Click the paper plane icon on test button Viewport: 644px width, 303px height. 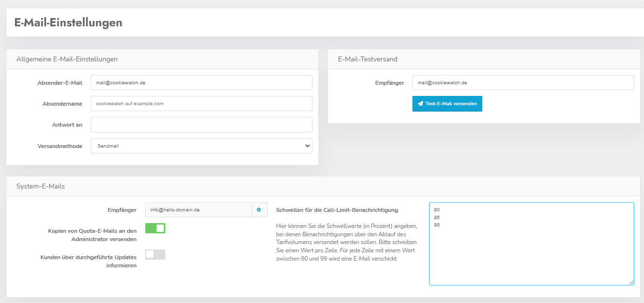click(x=420, y=104)
